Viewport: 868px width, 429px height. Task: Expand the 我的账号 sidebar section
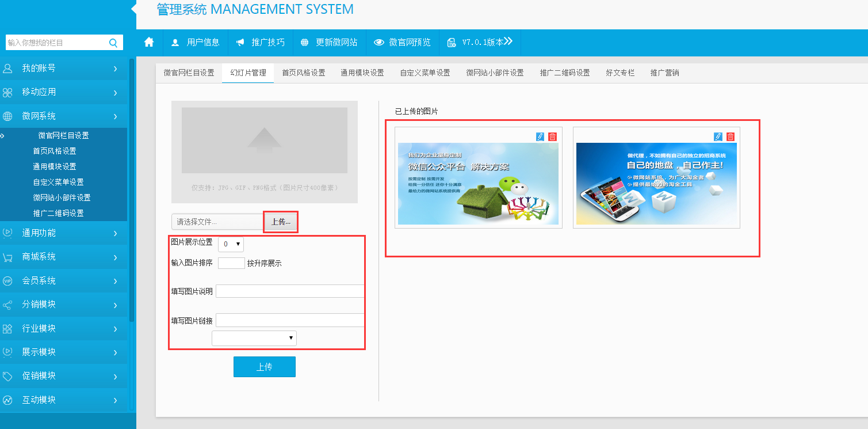(x=63, y=68)
